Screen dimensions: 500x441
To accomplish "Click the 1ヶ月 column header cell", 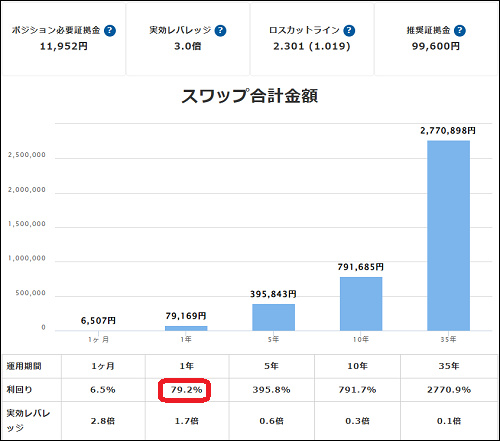I will point(103,366).
